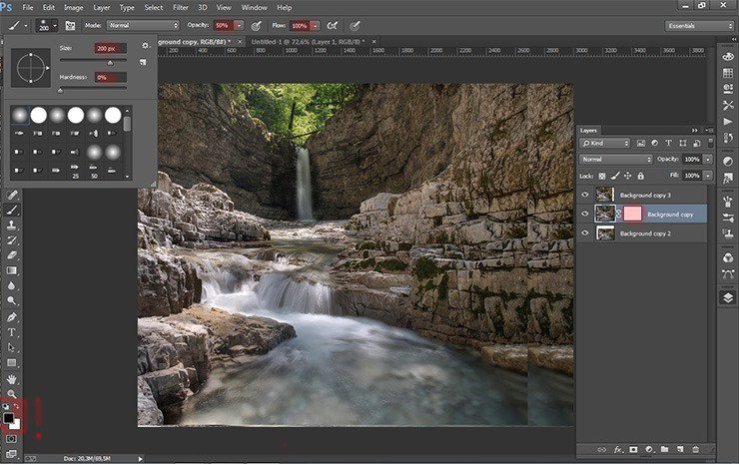Activate the Hand tool
Screen dimensions: 739x464
[13, 379]
